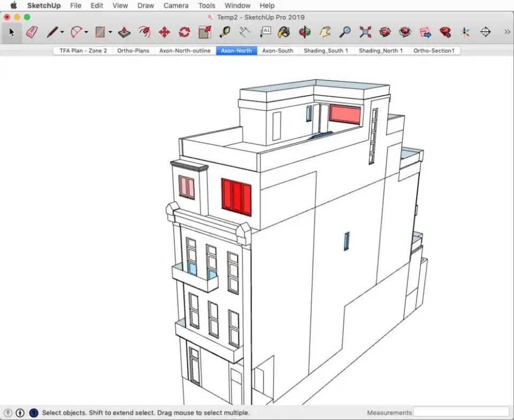
Task: Open the Shading_North 1 scene tab
Action: coord(381,51)
